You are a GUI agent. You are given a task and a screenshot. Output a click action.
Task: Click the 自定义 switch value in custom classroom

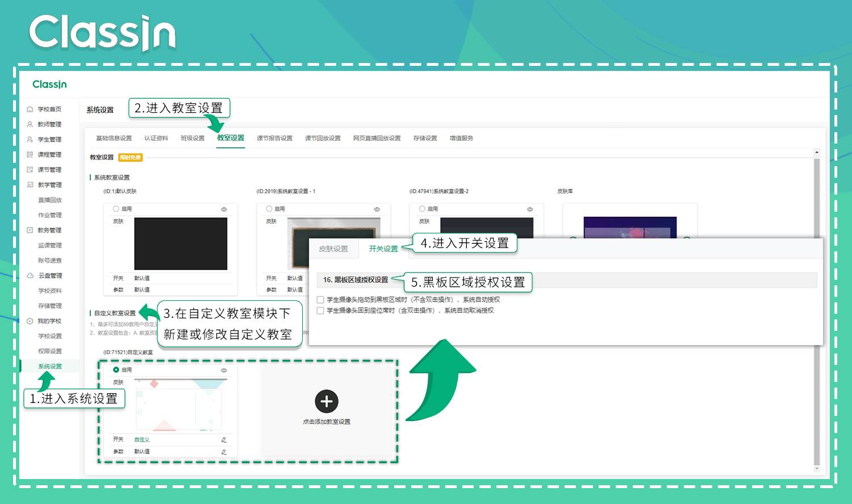tap(142, 440)
